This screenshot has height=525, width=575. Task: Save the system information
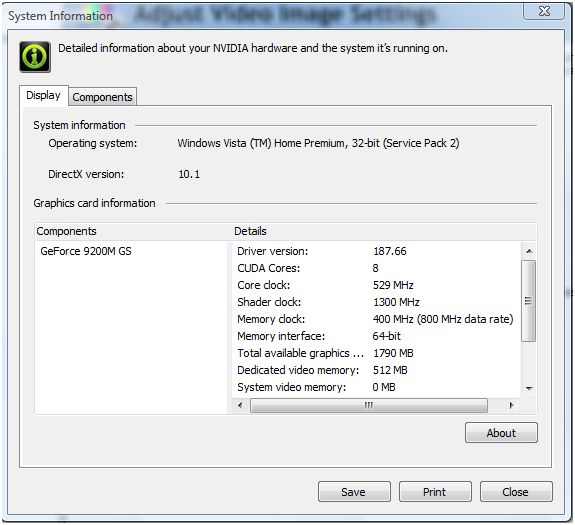(x=354, y=492)
